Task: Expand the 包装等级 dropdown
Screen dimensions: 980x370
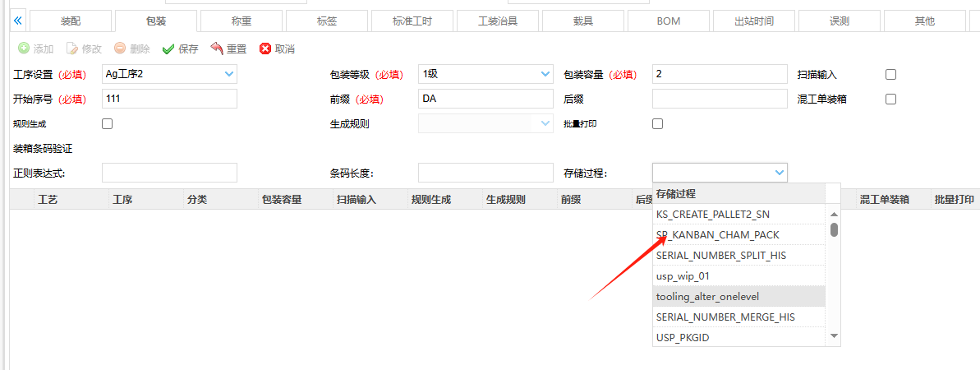Action: click(x=545, y=75)
